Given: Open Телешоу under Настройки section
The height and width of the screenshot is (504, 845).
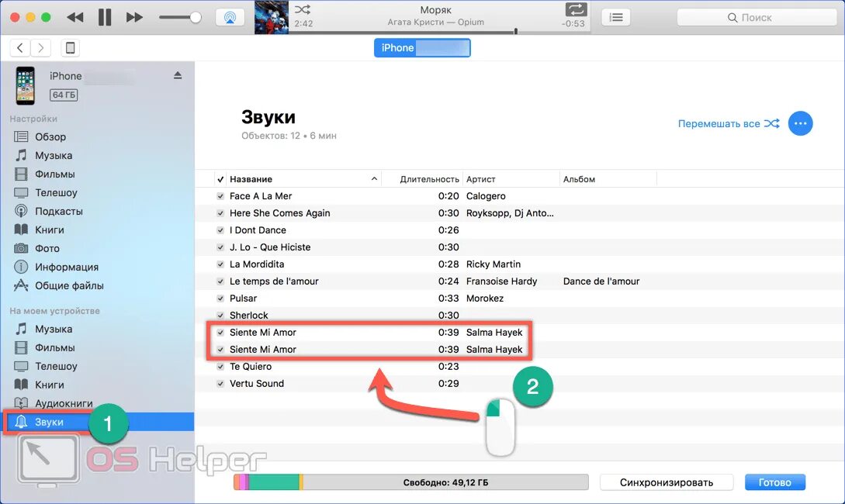Looking at the screenshot, I should click(56, 193).
